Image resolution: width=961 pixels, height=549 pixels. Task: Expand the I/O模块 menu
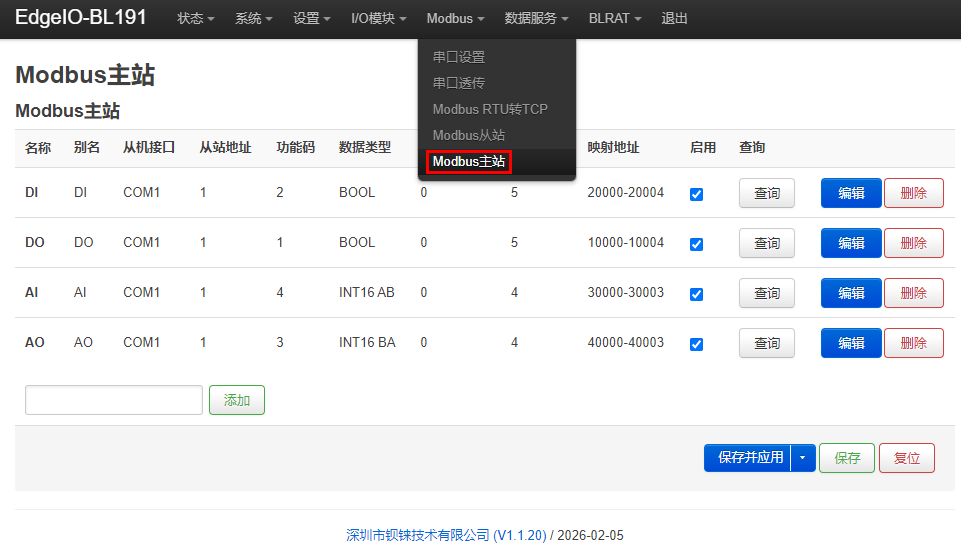point(378,18)
